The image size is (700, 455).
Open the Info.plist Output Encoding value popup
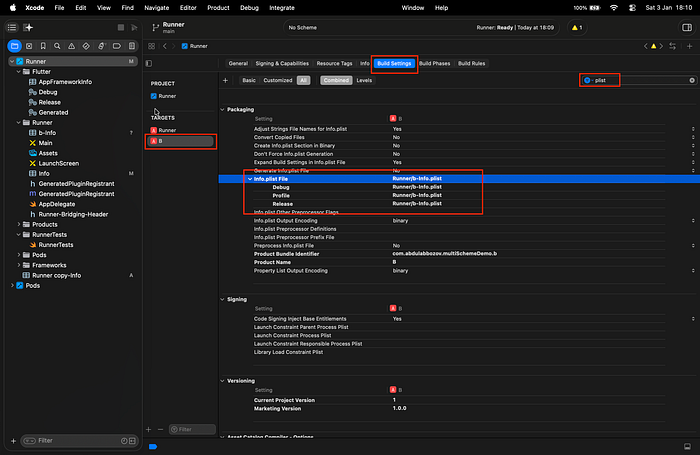tap(693, 221)
